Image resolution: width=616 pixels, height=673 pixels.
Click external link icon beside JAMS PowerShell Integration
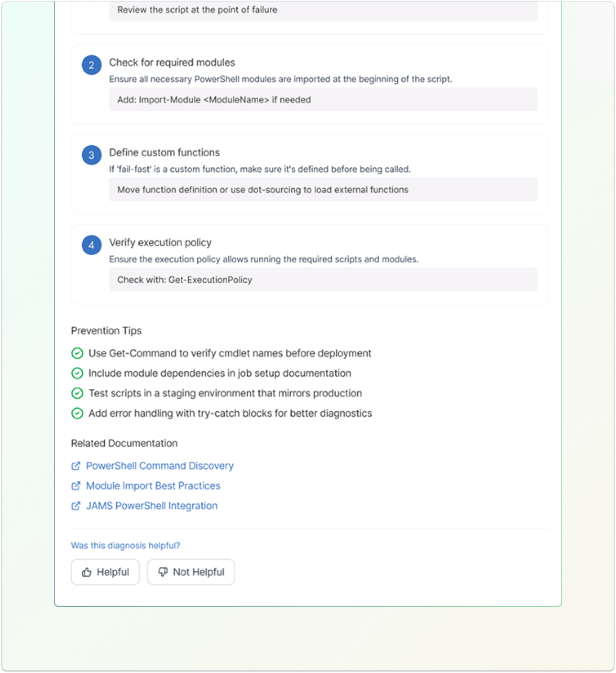click(x=76, y=506)
